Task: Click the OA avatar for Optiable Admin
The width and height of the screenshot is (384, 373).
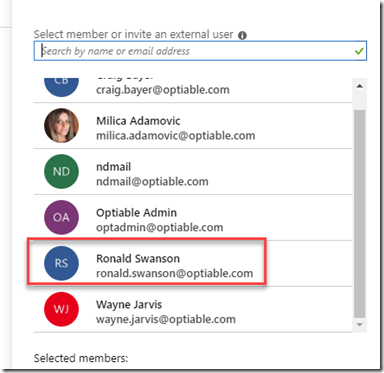Action: pos(61,217)
